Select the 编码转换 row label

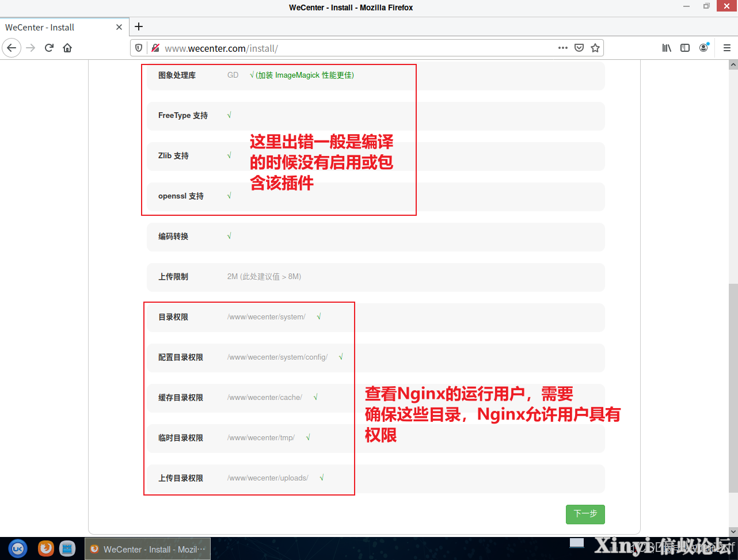pyautogui.click(x=173, y=237)
